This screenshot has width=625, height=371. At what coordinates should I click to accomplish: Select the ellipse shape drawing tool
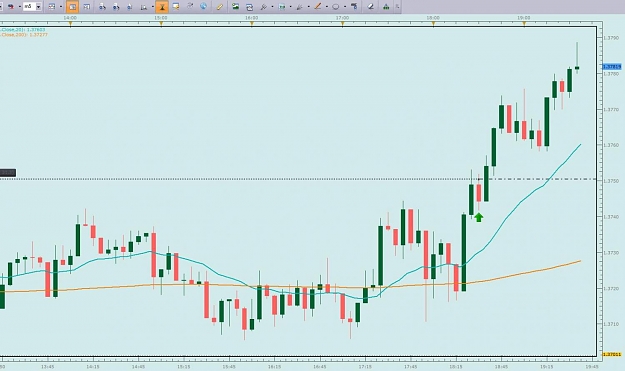(336, 6)
